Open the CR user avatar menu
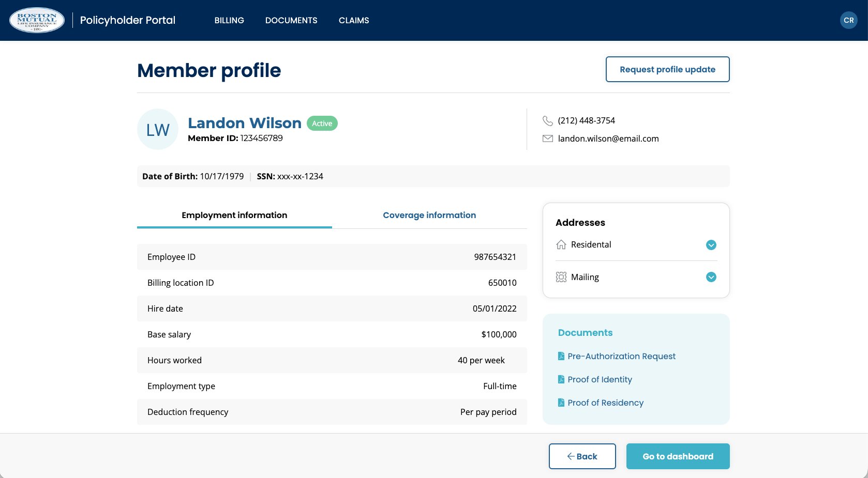Image resolution: width=868 pixels, height=478 pixels. tap(848, 20)
